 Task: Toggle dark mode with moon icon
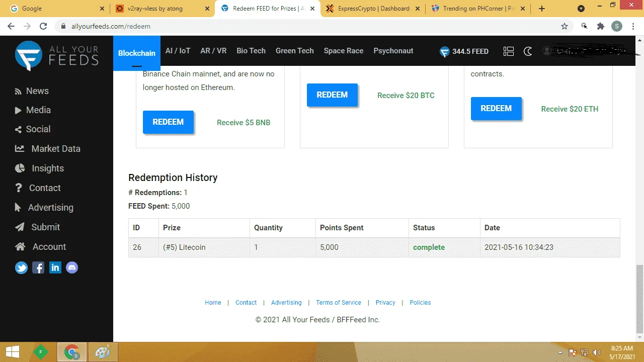point(528,51)
